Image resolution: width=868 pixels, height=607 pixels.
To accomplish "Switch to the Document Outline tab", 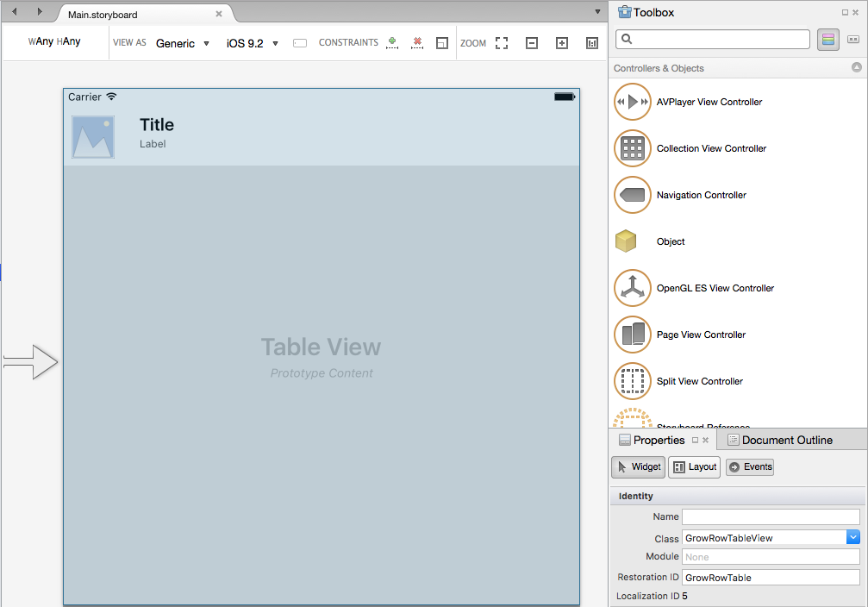I will pos(787,440).
